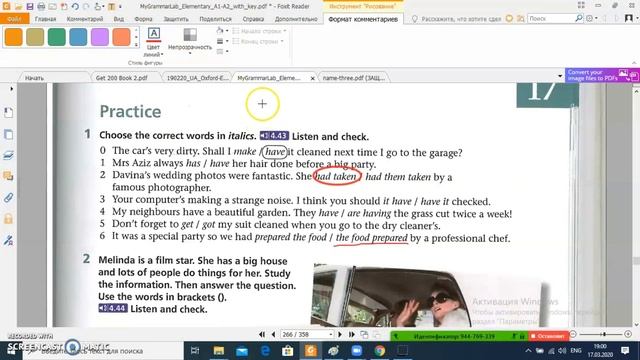Undo the last action
The image size is (640, 360).
[x=75, y=7]
